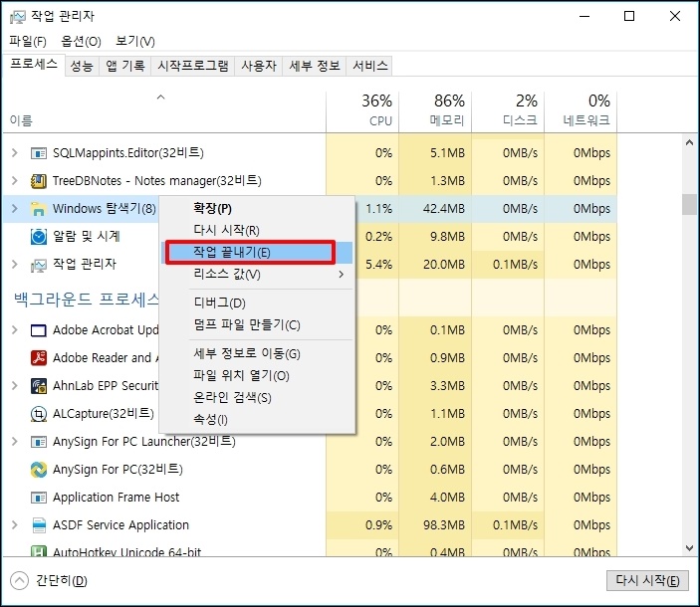
Task: Open the 보기(V) menu
Action: click(x=135, y=42)
